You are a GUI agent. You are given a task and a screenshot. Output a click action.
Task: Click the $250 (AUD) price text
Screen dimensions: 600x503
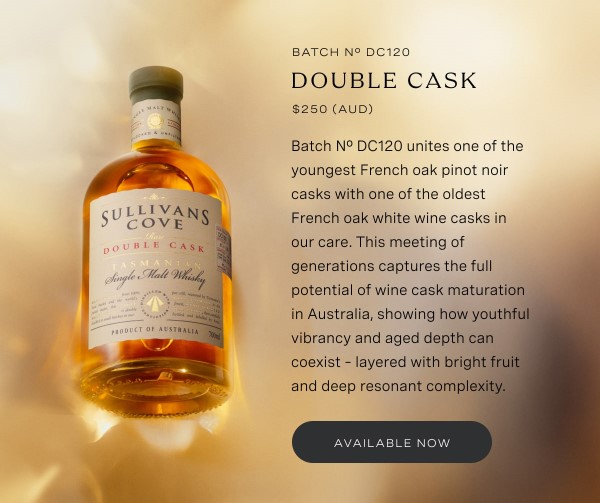click(x=332, y=109)
